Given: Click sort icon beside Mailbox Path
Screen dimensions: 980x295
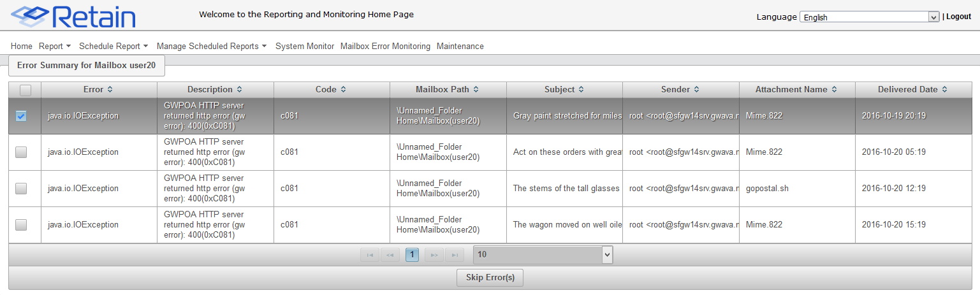Looking at the screenshot, I should point(476,90).
